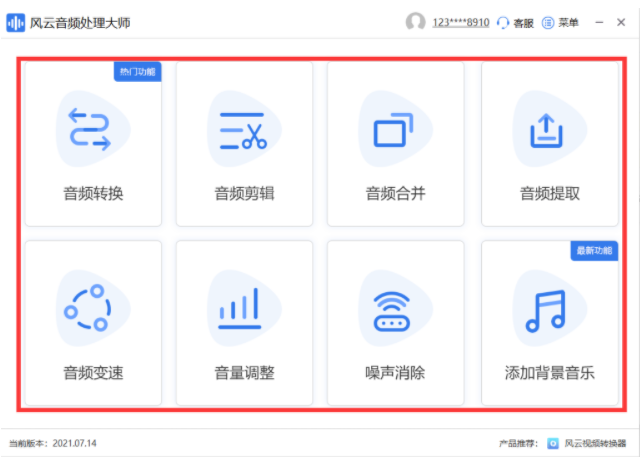Click the 添加背景音乐 label text
The image size is (640, 461).
click(550, 373)
